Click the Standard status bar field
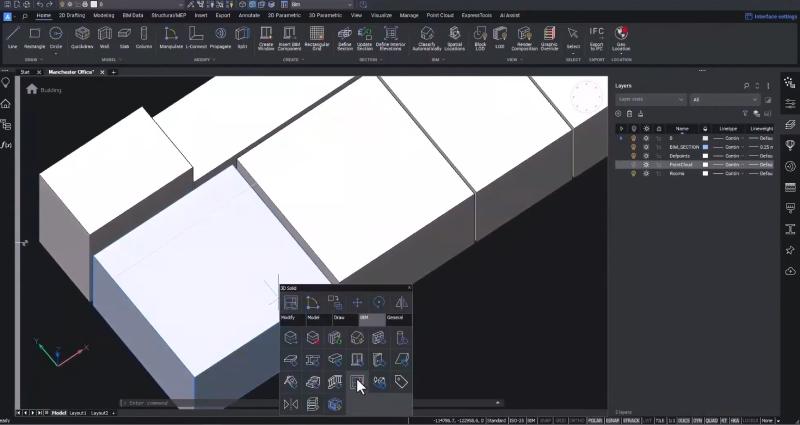 point(496,421)
